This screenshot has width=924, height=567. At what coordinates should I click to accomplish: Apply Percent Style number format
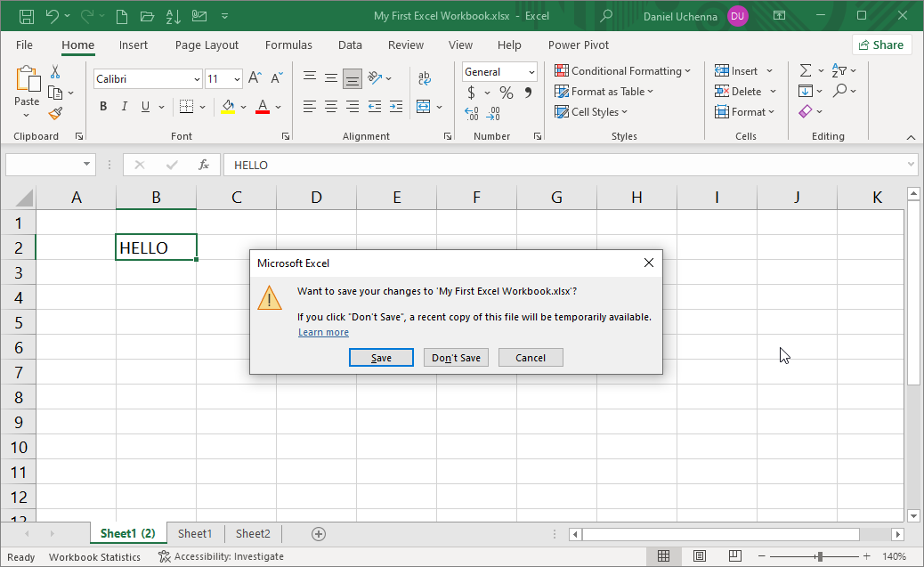[505, 92]
